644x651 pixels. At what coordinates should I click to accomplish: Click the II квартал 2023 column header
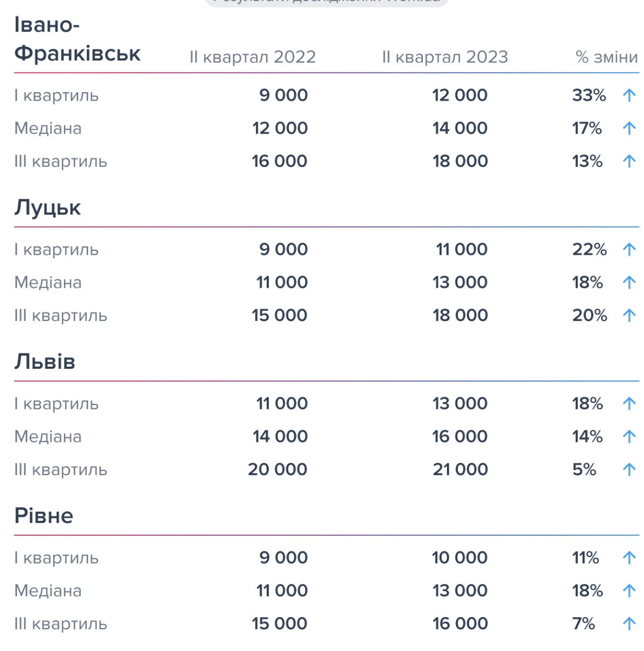click(x=445, y=57)
